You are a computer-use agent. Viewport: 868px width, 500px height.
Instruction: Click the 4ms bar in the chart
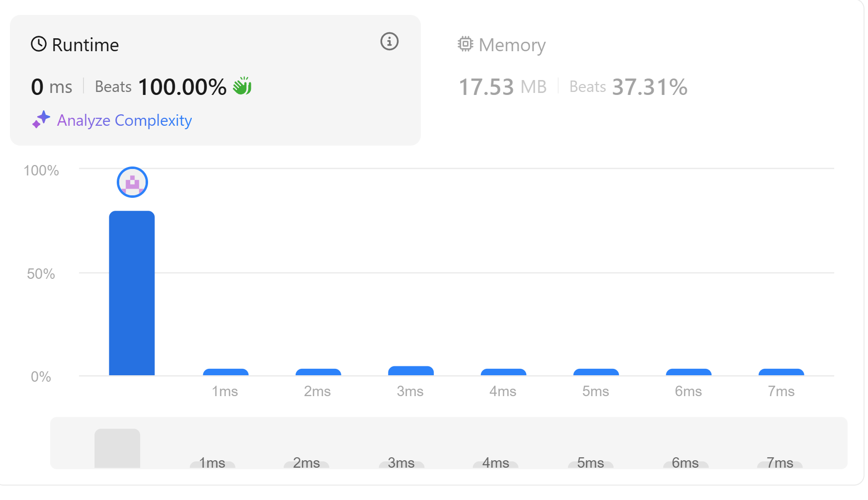click(x=503, y=372)
